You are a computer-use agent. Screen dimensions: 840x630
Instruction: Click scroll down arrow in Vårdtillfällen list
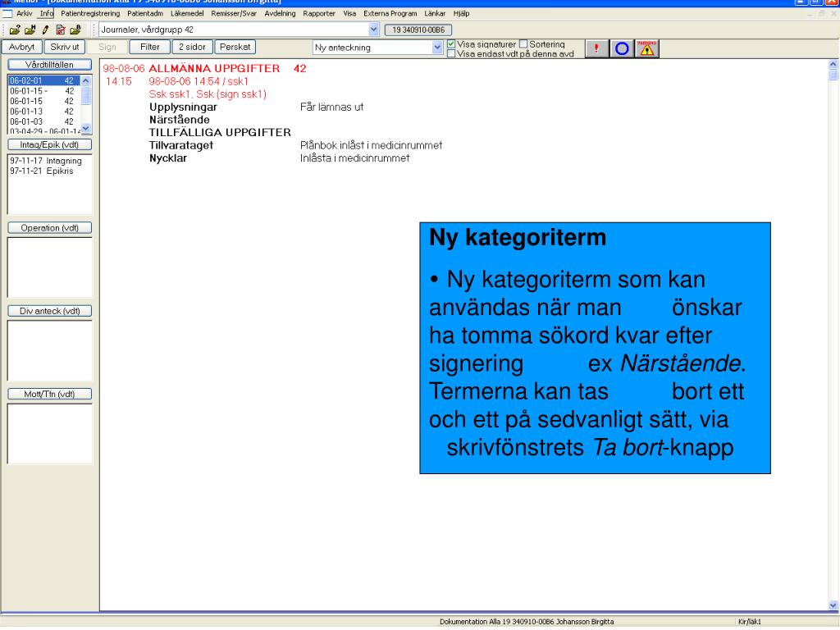click(x=85, y=129)
